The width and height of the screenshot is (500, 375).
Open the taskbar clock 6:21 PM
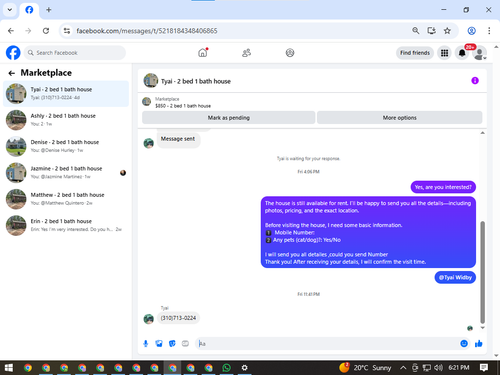point(459,368)
